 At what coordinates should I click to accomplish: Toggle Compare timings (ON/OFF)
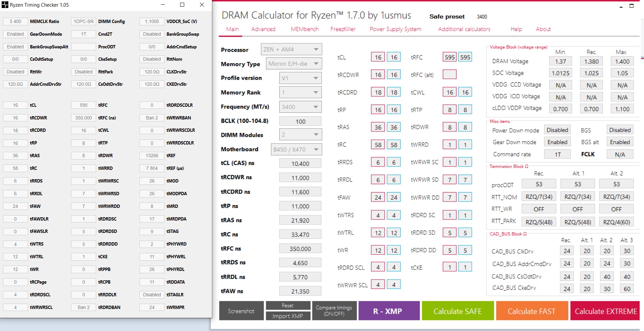(x=334, y=311)
